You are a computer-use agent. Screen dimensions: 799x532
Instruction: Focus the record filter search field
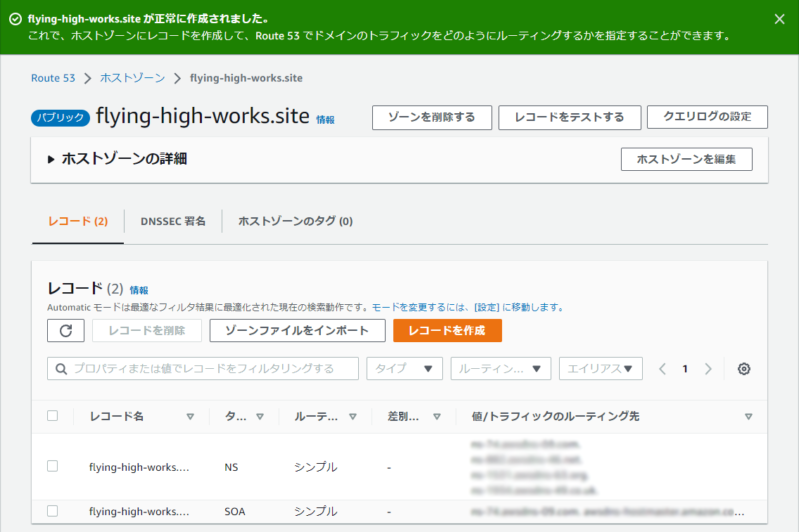tap(203, 369)
